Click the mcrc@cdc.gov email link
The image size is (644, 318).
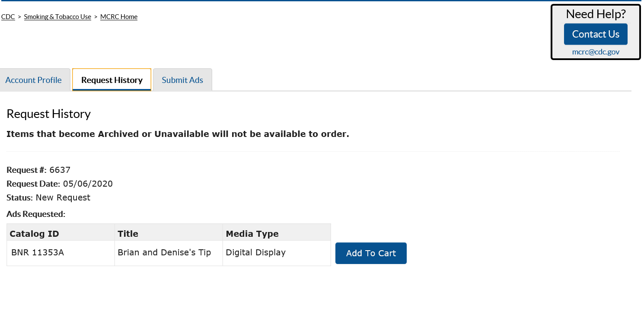(596, 52)
